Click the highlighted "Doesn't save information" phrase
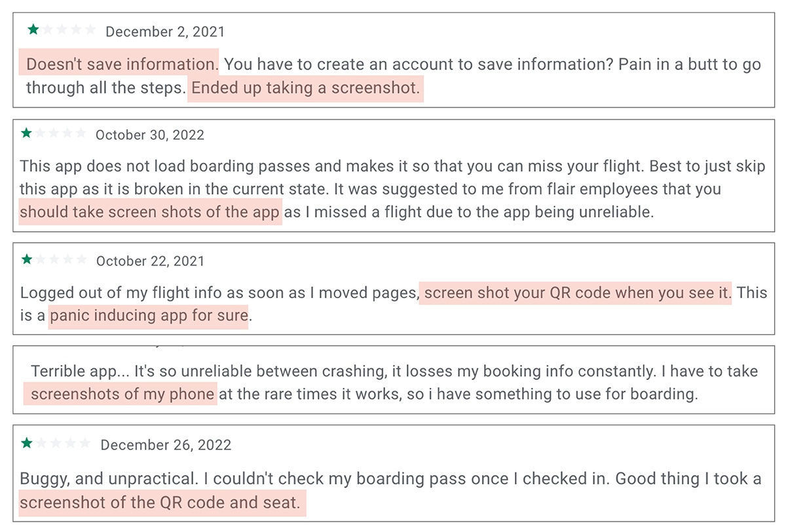786x532 pixels. [x=120, y=64]
